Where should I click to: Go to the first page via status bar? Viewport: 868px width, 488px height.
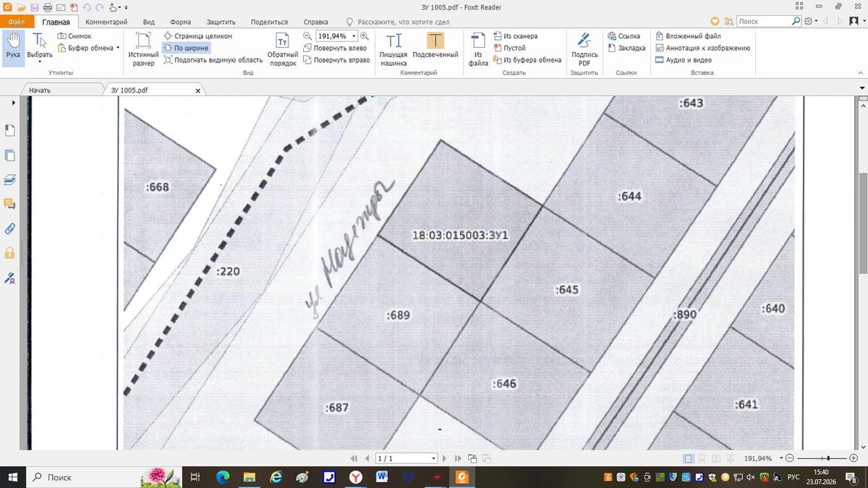354,458
